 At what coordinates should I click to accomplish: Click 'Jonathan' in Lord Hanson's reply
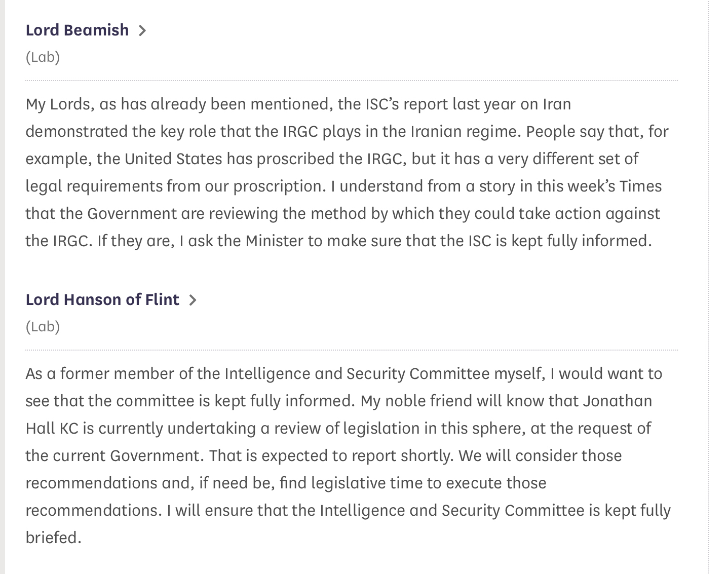617,401
